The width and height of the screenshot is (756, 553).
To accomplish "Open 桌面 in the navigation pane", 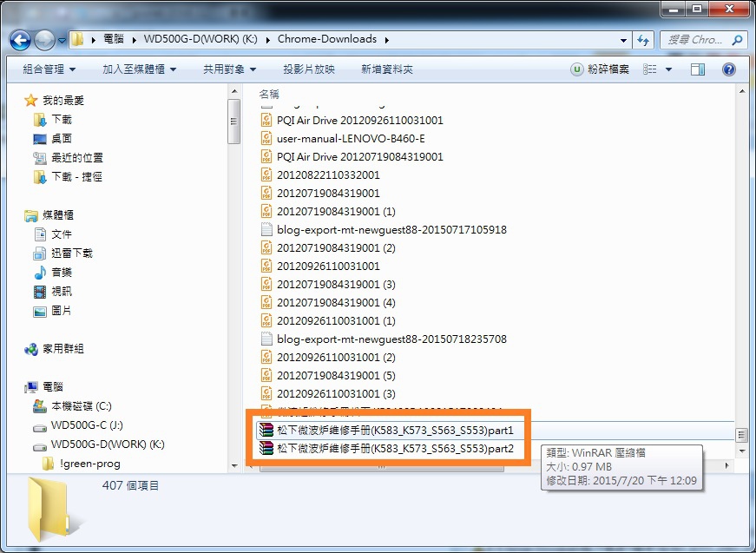I will [x=62, y=138].
